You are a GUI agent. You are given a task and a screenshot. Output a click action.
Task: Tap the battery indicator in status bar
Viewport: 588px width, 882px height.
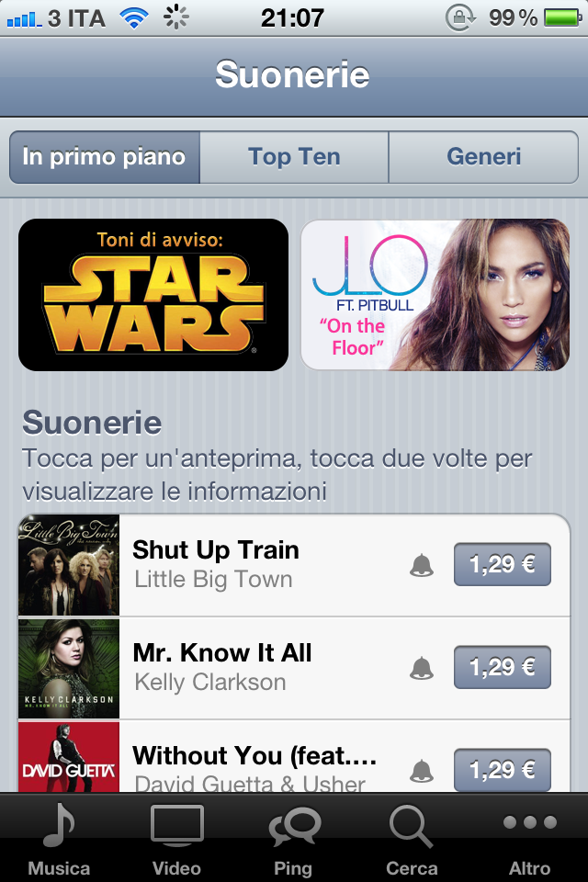562,18
